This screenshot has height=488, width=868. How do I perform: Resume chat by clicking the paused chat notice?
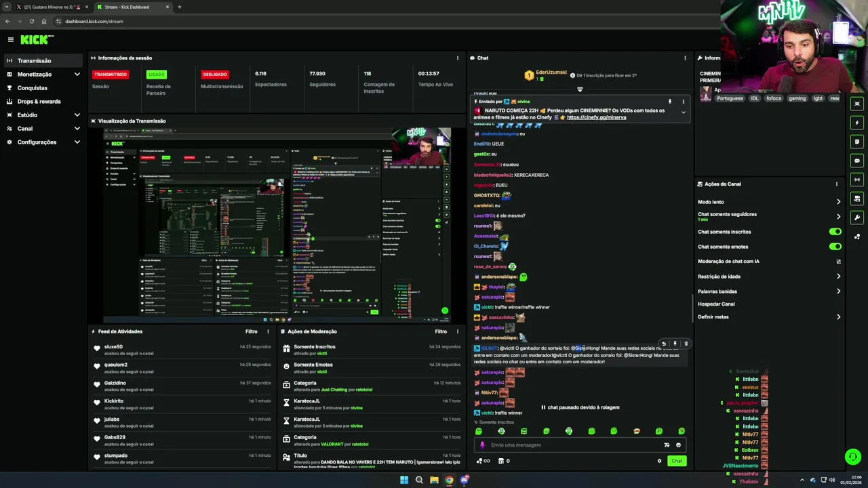580,407
